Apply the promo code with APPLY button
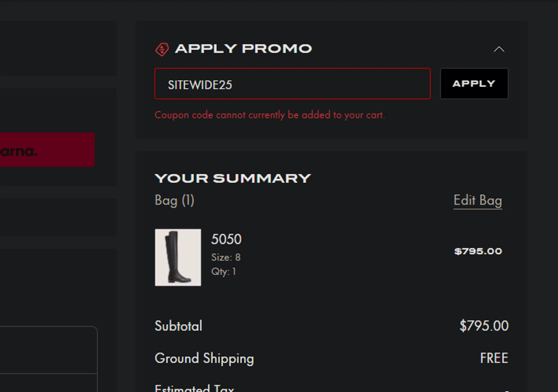This screenshot has height=392, width=558. (x=474, y=84)
